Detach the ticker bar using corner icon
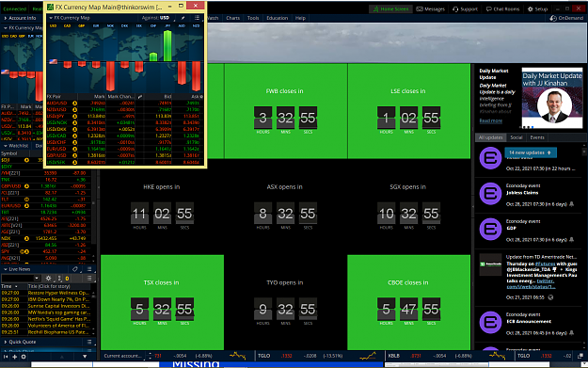The width and height of the screenshot is (588, 368). click(x=580, y=356)
